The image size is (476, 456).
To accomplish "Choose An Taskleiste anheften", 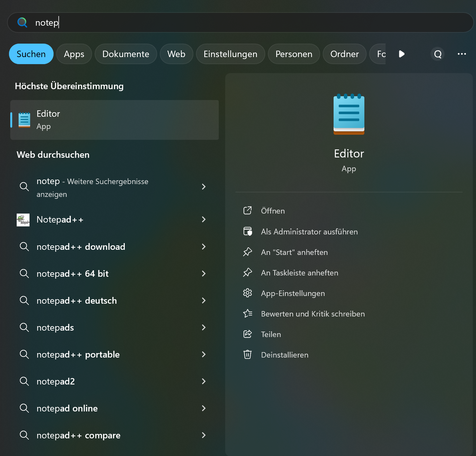I will pyautogui.click(x=300, y=273).
